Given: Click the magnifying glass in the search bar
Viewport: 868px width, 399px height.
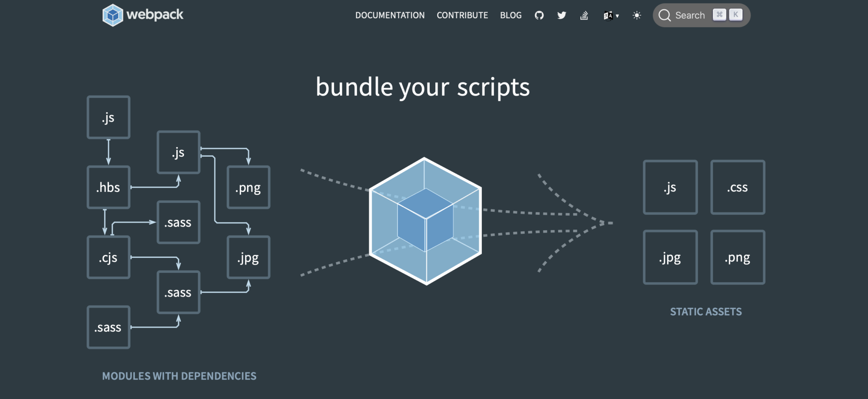Looking at the screenshot, I should [666, 15].
